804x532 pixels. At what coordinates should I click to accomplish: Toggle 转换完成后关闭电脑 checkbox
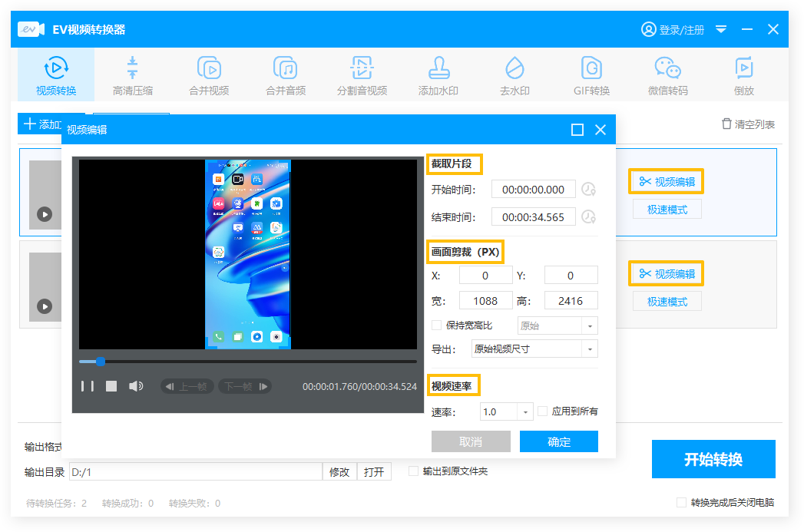pos(681,503)
